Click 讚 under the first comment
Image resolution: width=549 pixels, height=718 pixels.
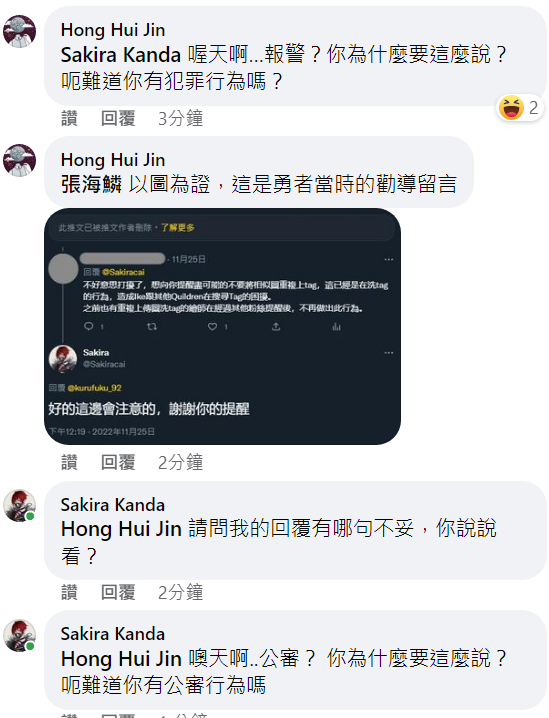(69, 119)
